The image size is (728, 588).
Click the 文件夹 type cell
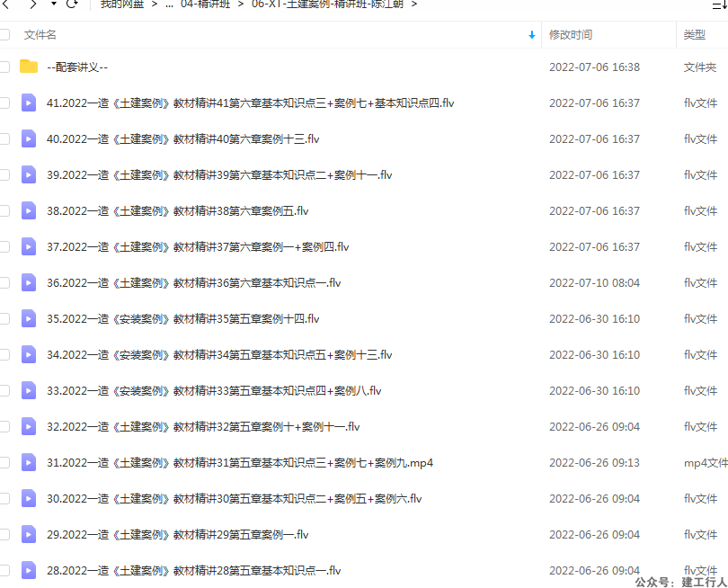(x=699, y=67)
